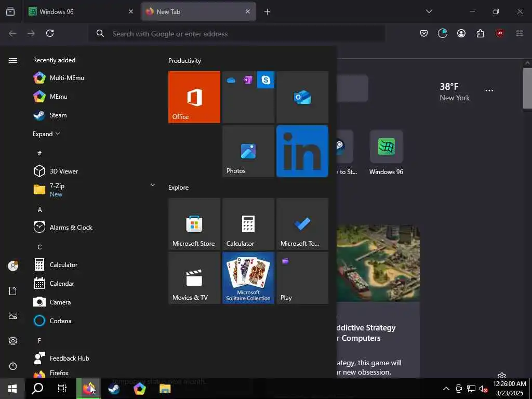Open the Power options button
532x399 pixels.
click(x=13, y=366)
